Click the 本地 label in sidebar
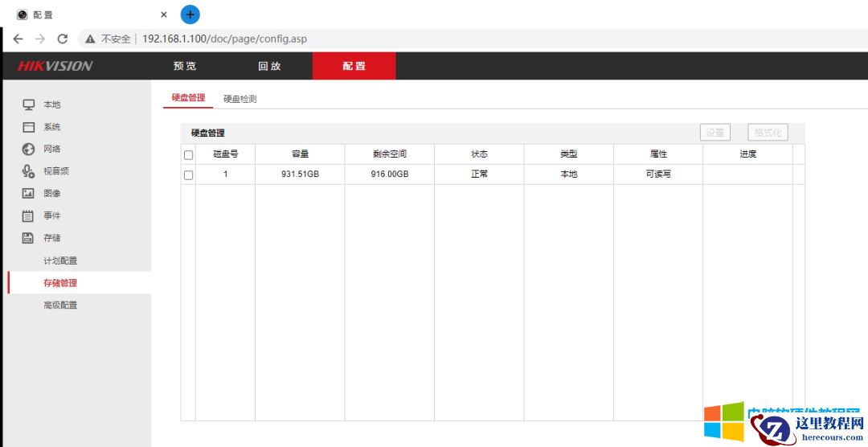This screenshot has width=868, height=447. tap(52, 105)
